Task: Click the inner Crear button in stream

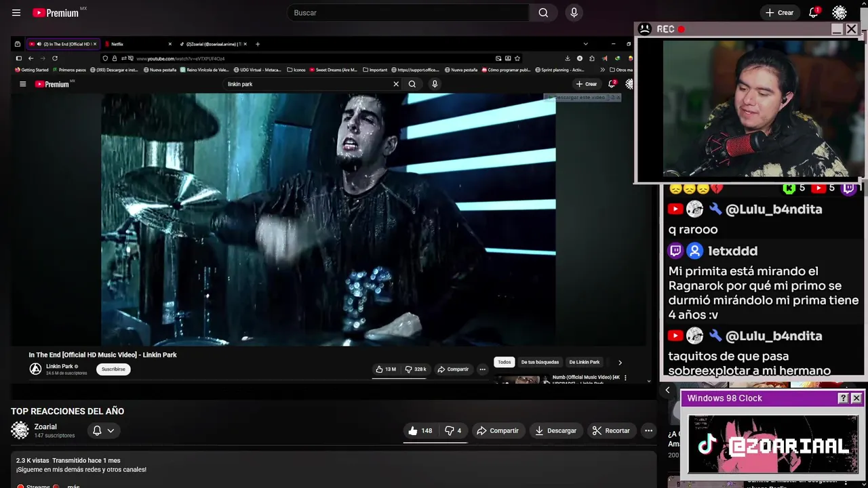Action: point(587,84)
